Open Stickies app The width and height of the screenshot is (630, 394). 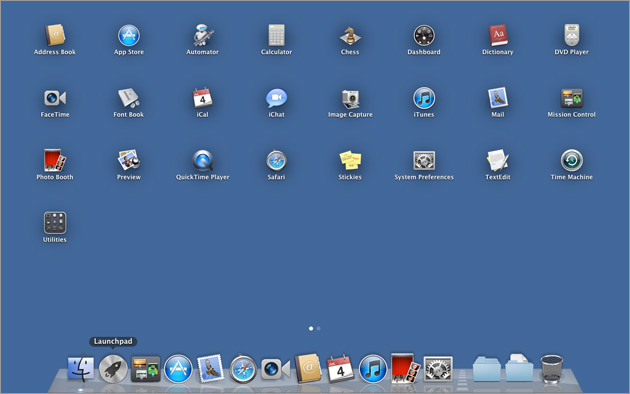[x=350, y=160]
